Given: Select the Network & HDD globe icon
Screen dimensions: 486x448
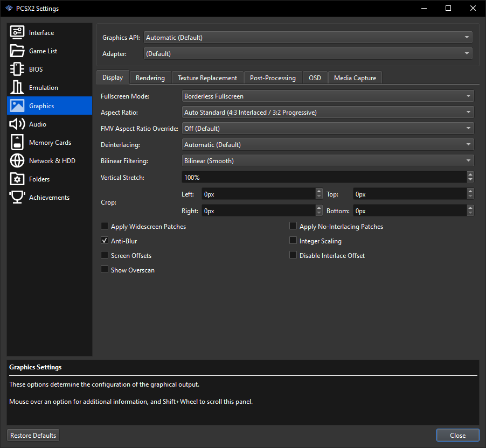Looking at the screenshot, I should pyautogui.click(x=17, y=160).
